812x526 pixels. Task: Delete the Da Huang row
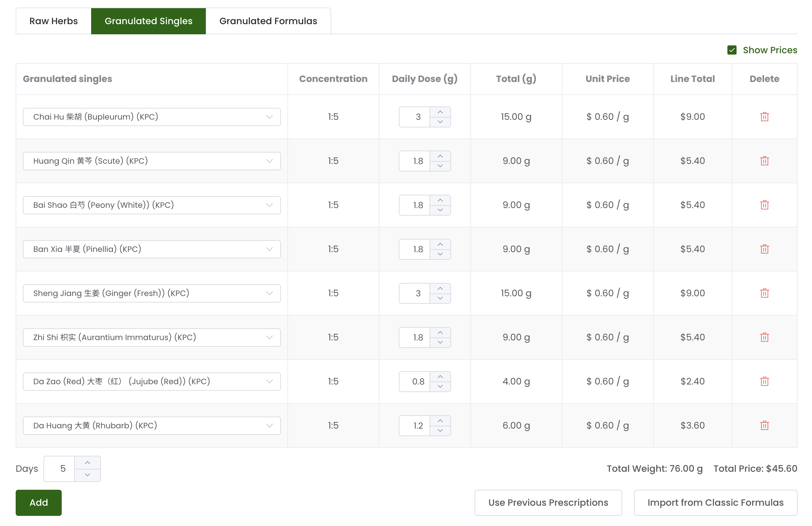click(x=765, y=425)
